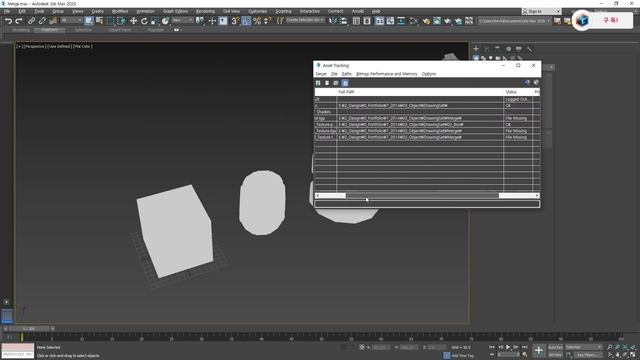Click the Use Pivot Point Center icon

point(200,21)
